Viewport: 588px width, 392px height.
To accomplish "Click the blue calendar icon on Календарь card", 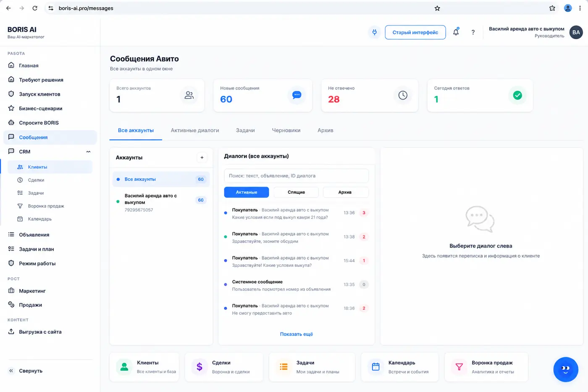I will (x=376, y=367).
